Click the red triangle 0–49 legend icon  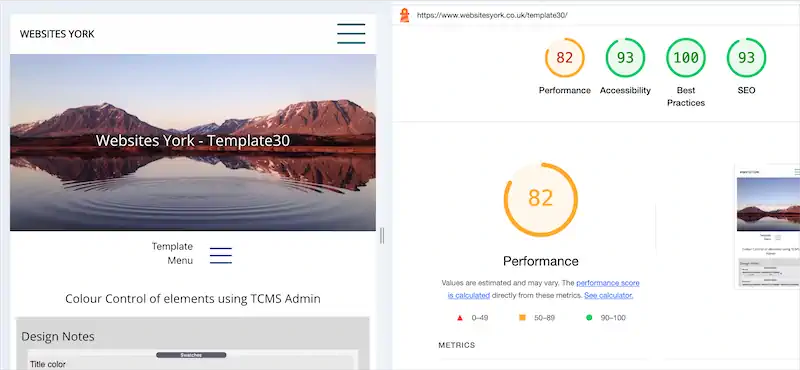(x=460, y=318)
